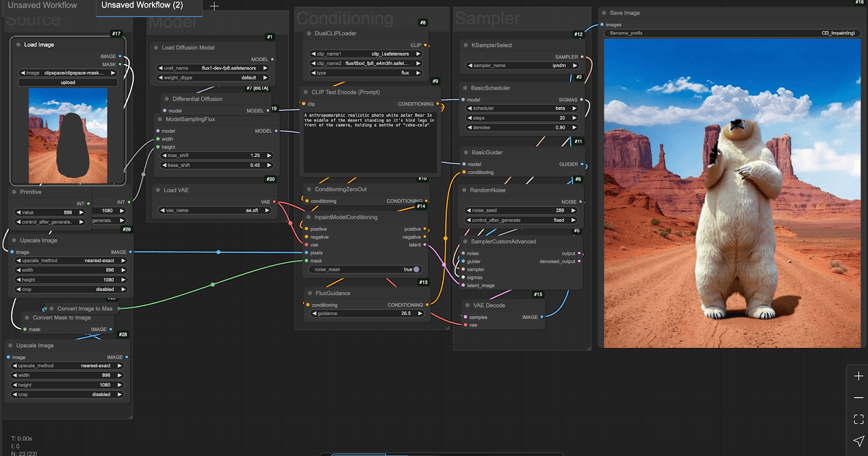
Task: Click the CLIP Text Encode prompt text box
Action: coord(369,141)
